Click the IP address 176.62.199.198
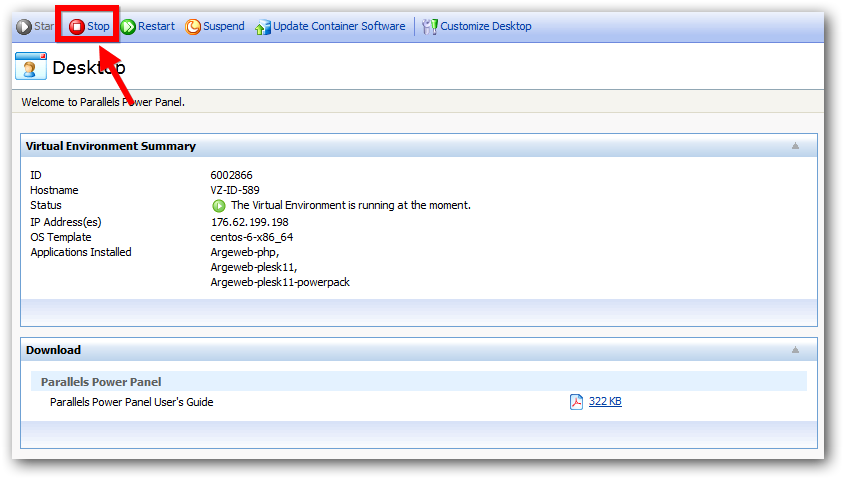This screenshot has height=479, width=844. (250, 222)
